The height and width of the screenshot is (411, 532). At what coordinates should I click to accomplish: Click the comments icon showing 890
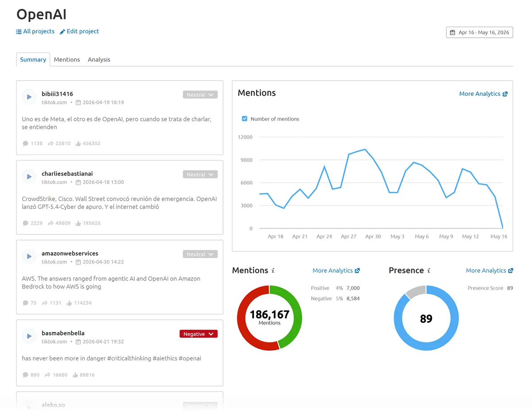[x=25, y=375]
